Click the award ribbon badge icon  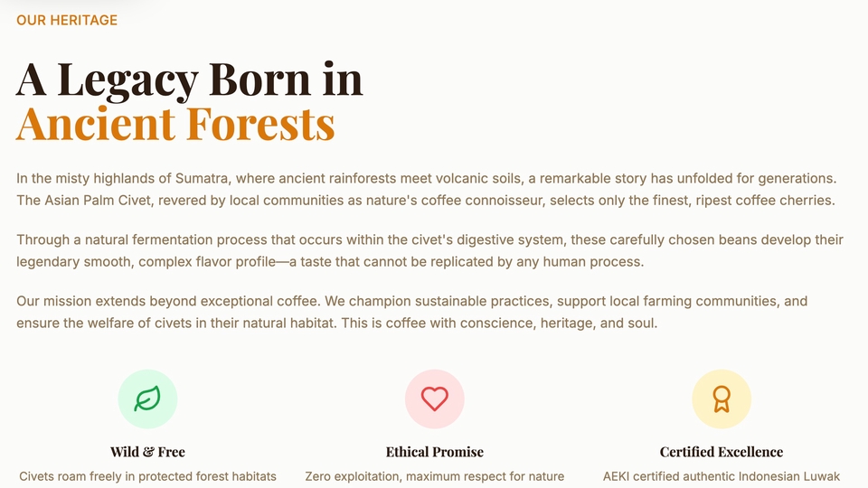pyautogui.click(x=722, y=399)
